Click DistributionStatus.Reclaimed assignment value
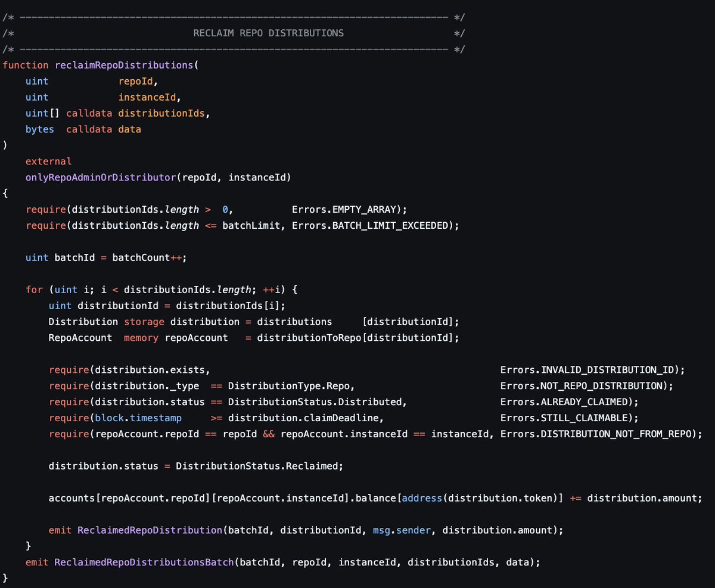 pyautogui.click(x=257, y=467)
